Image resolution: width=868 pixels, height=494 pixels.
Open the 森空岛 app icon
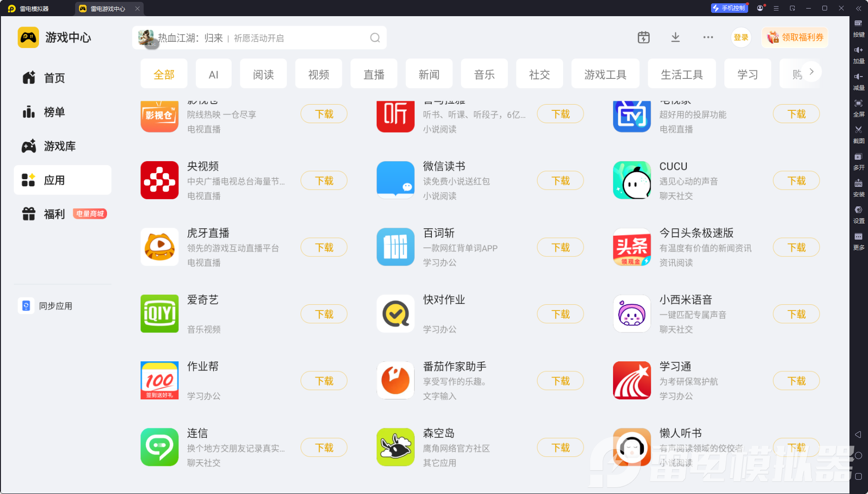pyautogui.click(x=396, y=447)
